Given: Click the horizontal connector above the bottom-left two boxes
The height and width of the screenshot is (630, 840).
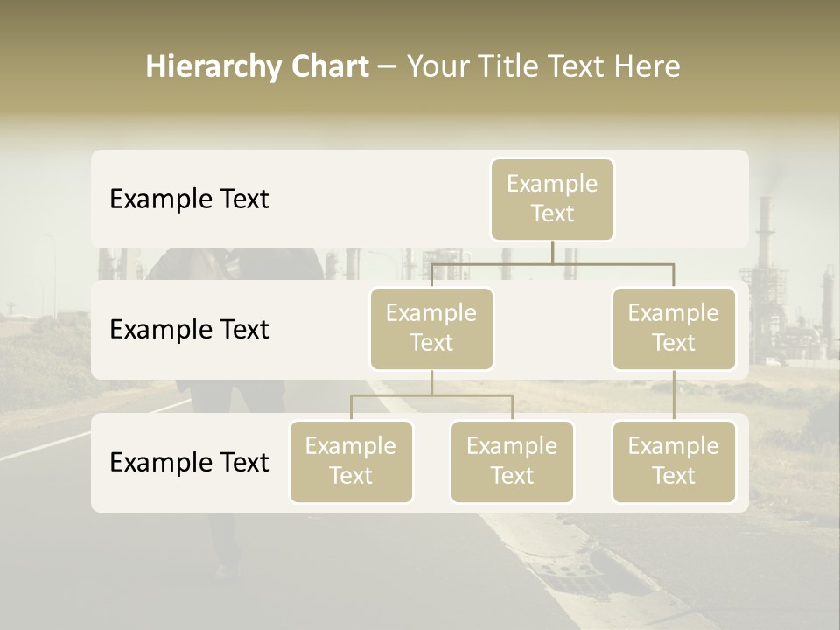Looking at the screenshot, I should [x=431, y=395].
